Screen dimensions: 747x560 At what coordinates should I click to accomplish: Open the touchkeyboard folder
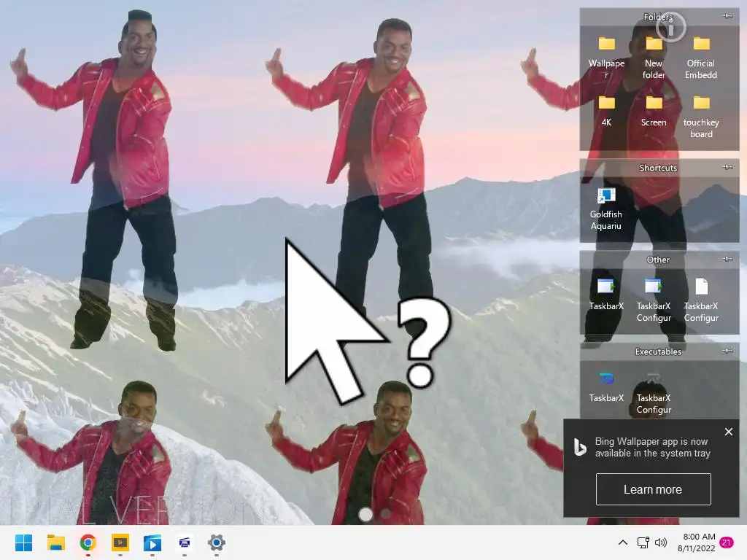(x=701, y=103)
